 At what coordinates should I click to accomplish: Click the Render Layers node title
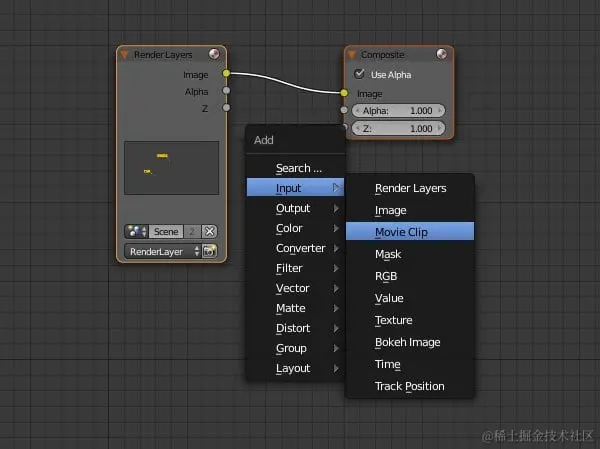163,55
